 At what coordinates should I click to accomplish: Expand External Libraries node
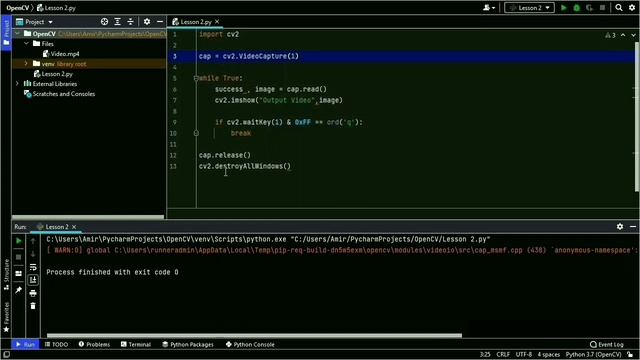[18, 84]
